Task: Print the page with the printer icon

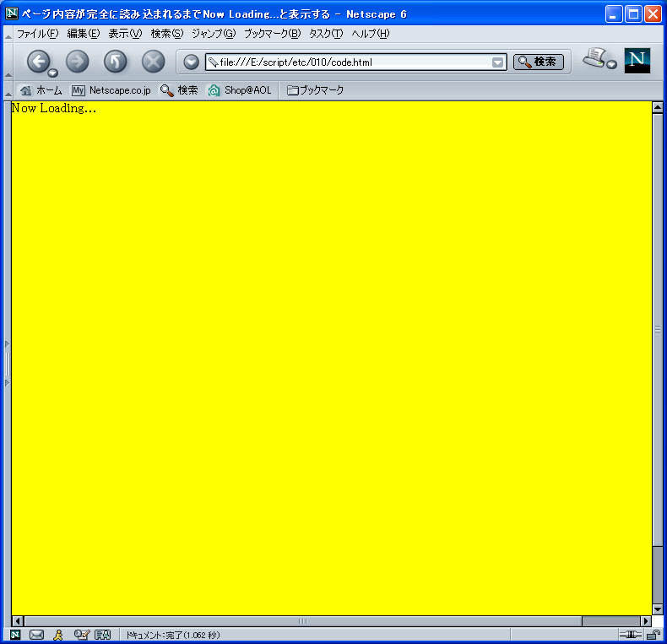Action: (594, 57)
